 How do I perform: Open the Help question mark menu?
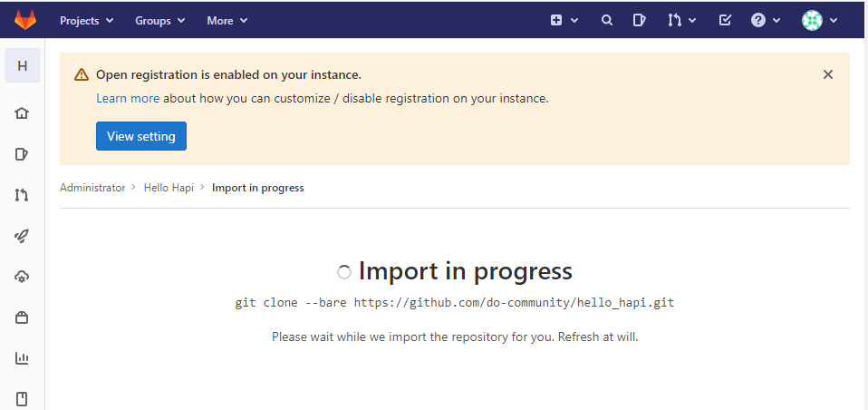[765, 21]
